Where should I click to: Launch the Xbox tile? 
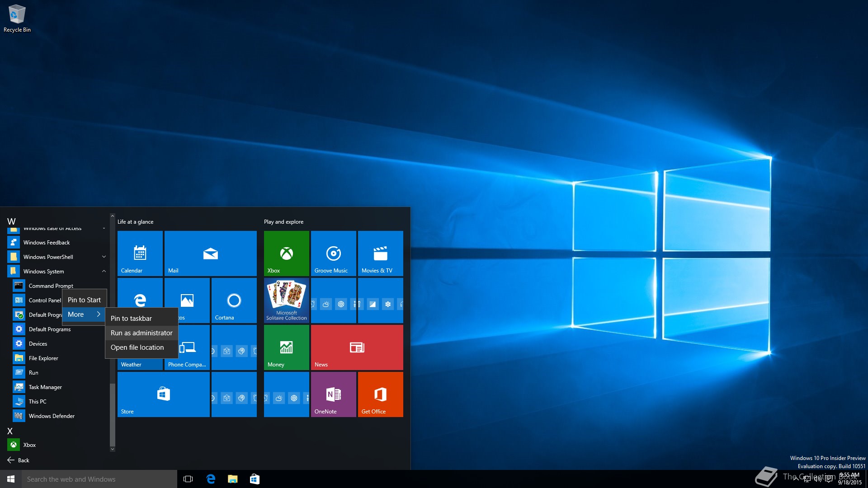tap(287, 253)
